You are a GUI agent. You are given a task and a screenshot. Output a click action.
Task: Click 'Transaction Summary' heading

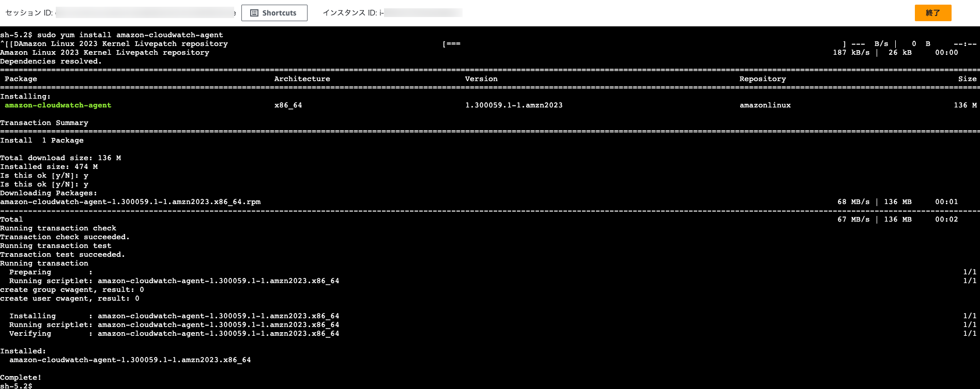point(44,123)
